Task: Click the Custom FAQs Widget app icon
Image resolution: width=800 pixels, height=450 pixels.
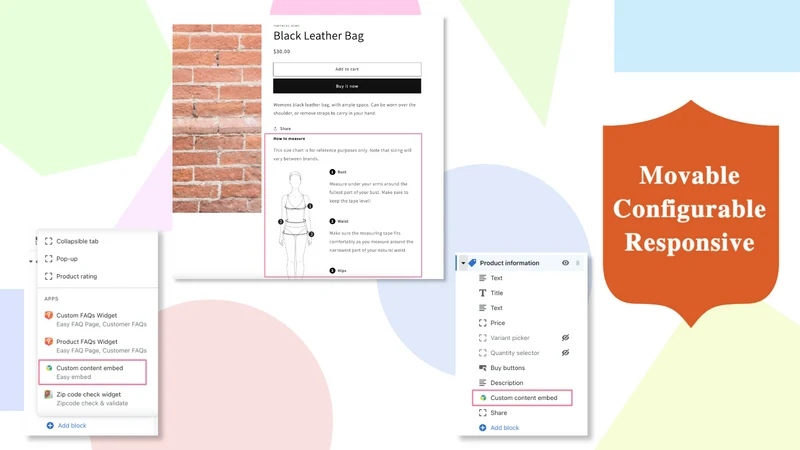Action: point(48,315)
